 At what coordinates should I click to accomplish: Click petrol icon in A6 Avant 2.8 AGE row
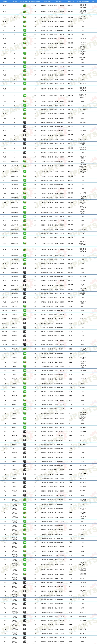pos(25,238)
